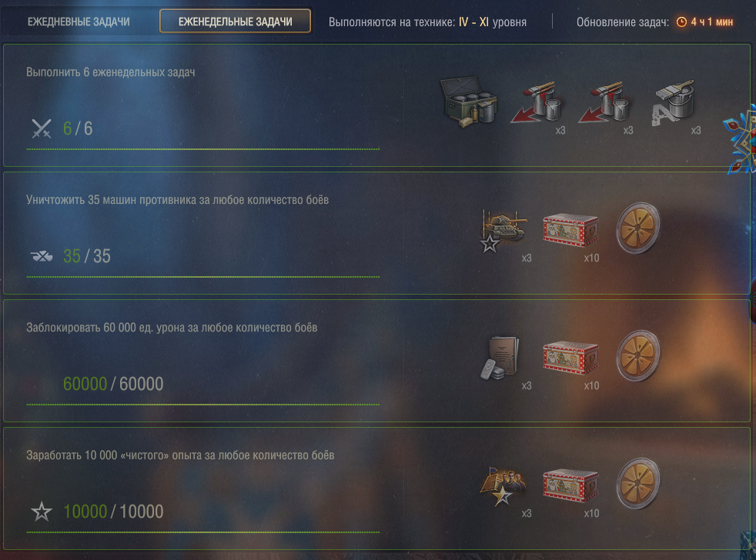This screenshot has width=756, height=560.
Task: Click the second red-arrow paint can reward
Action: tap(604, 102)
